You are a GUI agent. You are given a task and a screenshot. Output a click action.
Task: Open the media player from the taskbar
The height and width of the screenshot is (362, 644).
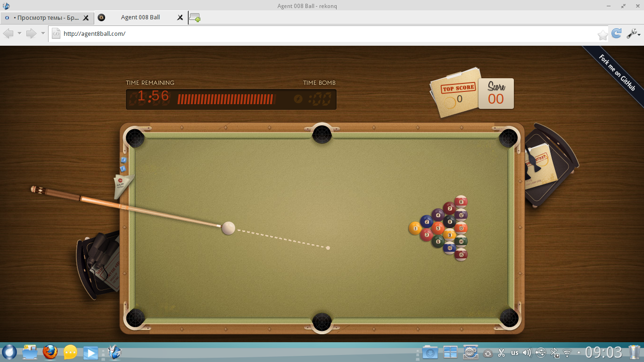pos(91,352)
